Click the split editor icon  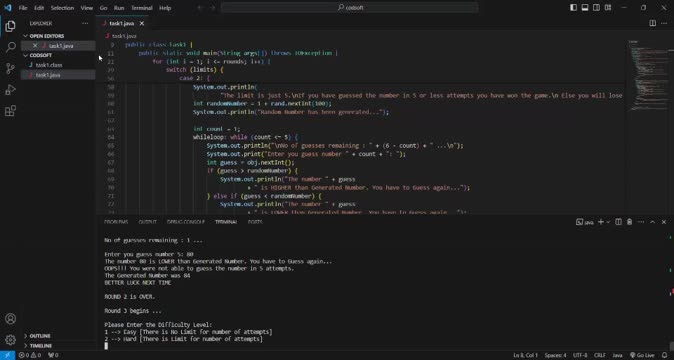653,23
